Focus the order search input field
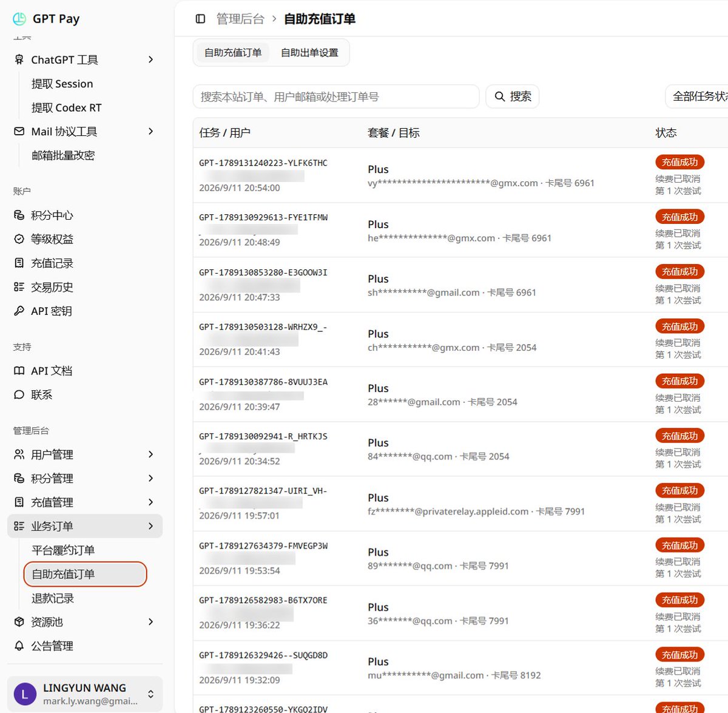 (336, 96)
